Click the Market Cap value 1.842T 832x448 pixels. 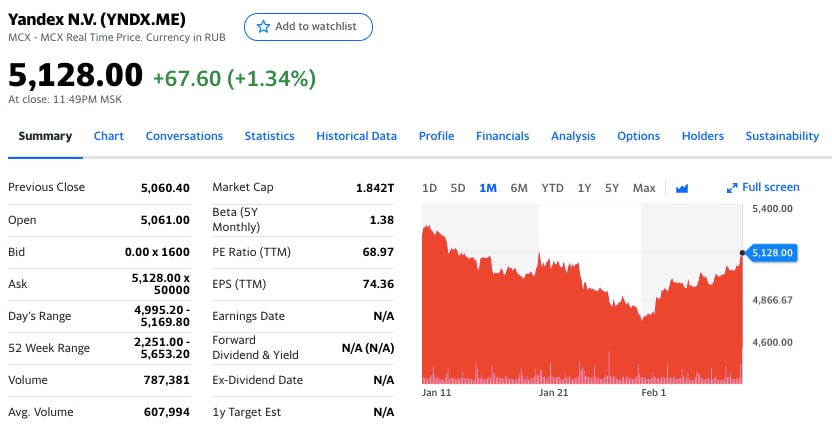click(x=375, y=188)
